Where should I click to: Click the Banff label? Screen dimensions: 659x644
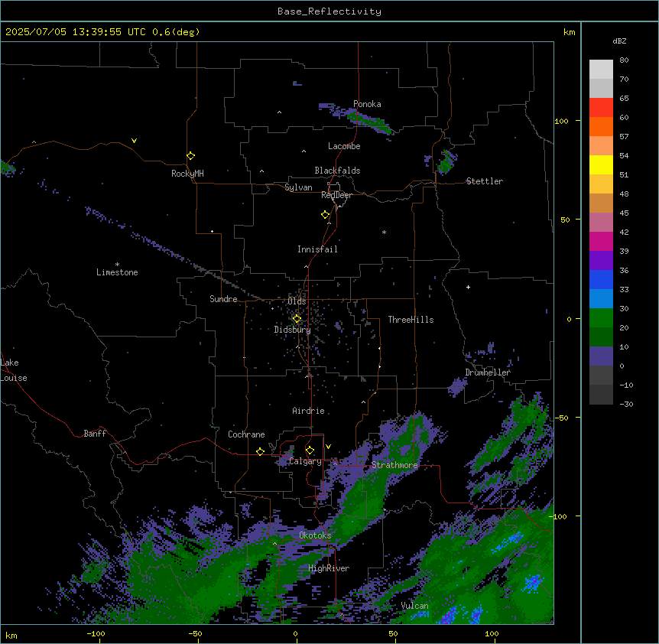pos(95,434)
